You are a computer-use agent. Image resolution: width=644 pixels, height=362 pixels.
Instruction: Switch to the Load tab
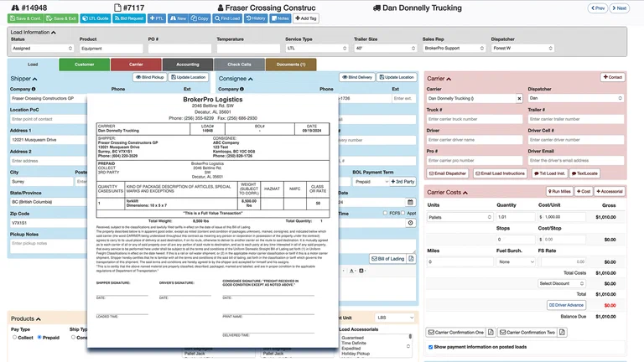point(33,65)
